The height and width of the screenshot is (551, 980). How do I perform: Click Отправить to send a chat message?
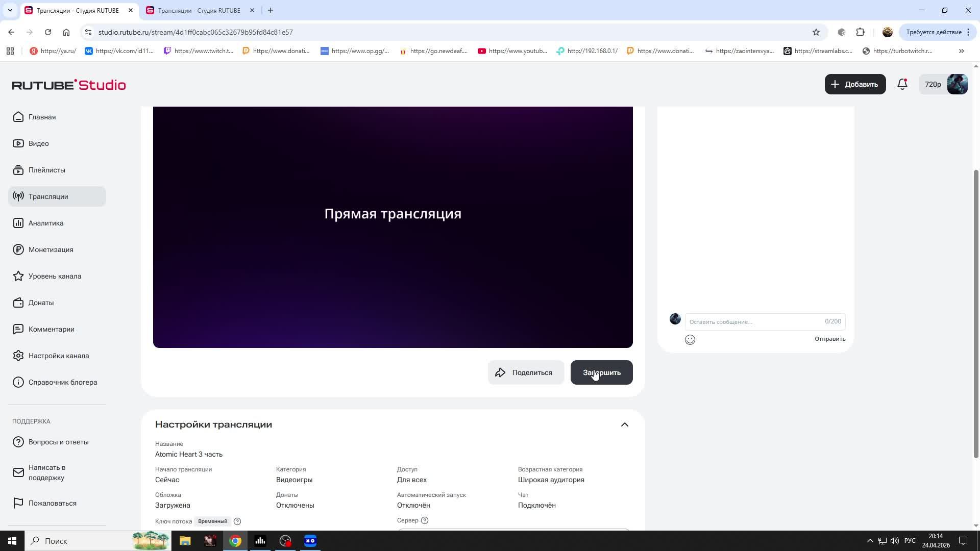tap(829, 338)
